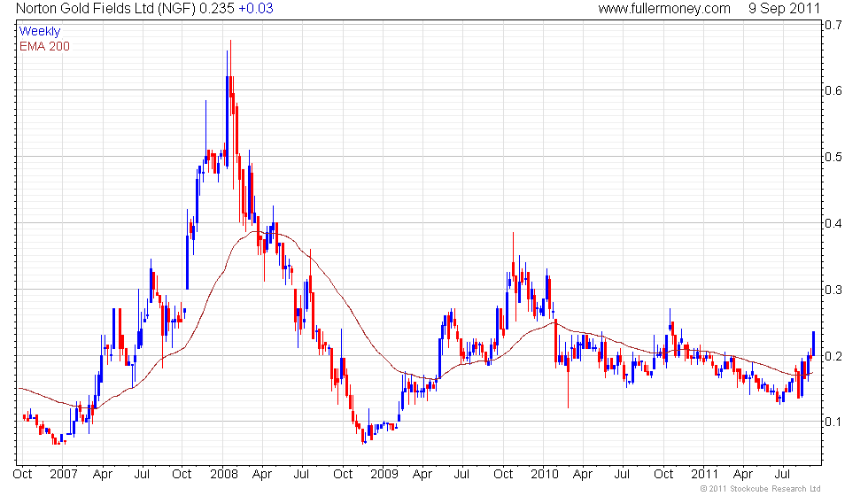Click the late 2008 low candle near 0.07
This screenshot has width=868, height=496.
[x=364, y=435]
